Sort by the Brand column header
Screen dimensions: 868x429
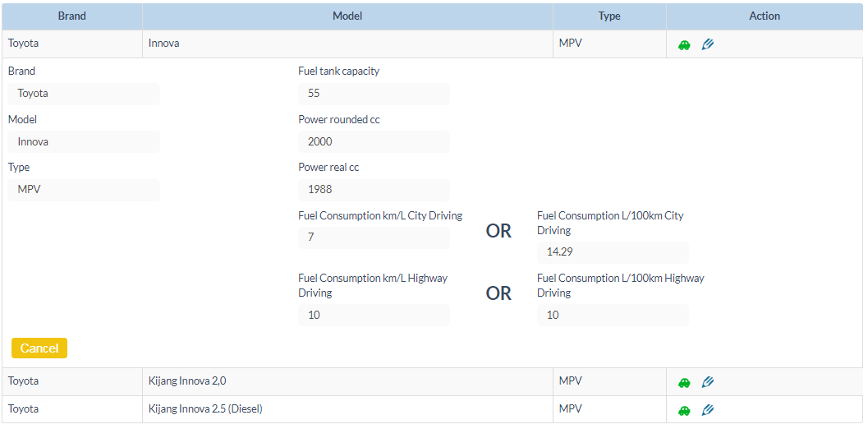(x=72, y=16)
